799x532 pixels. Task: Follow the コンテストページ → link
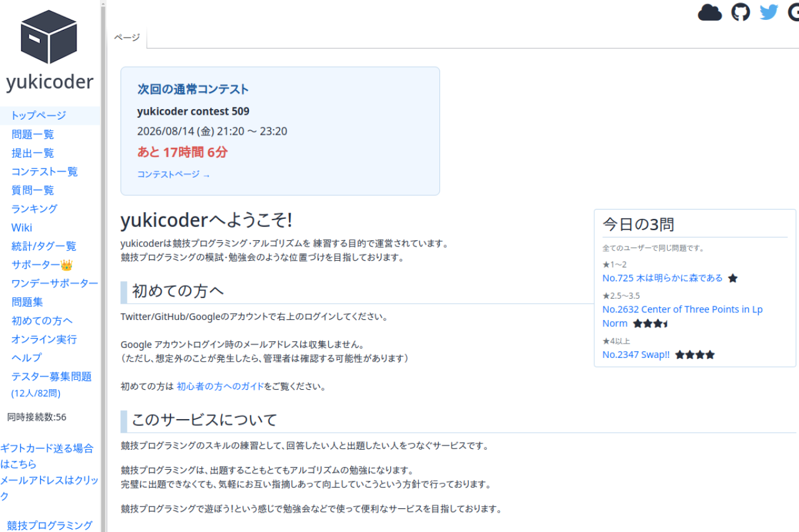tap(174, 175)
